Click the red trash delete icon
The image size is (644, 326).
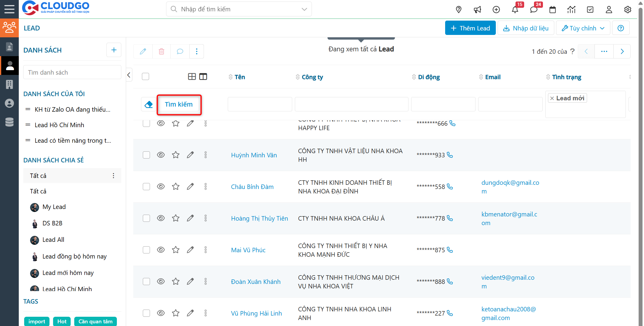pyautogui.click(x=161, y=51)
